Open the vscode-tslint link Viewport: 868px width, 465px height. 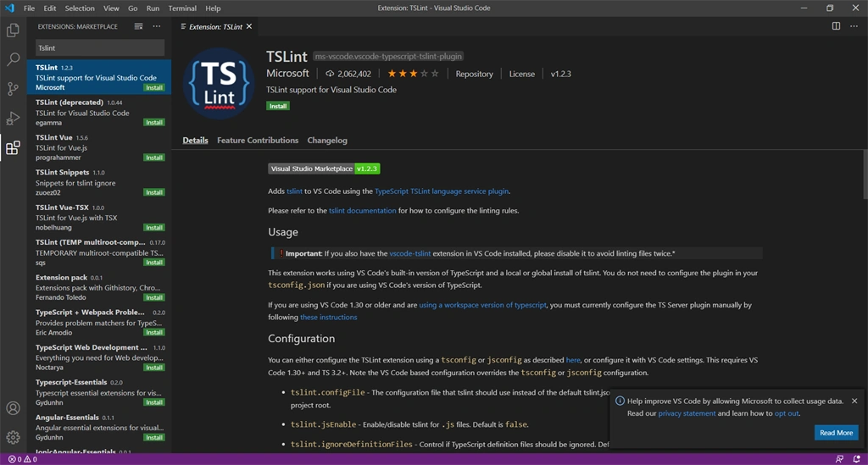point(409,253)
